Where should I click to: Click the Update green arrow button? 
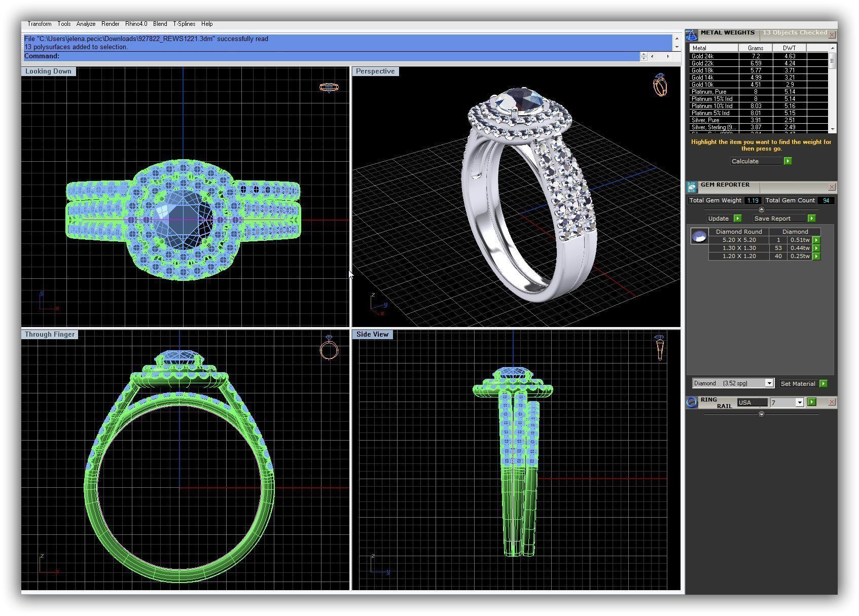pyautogui.click(x=737, y=218)
